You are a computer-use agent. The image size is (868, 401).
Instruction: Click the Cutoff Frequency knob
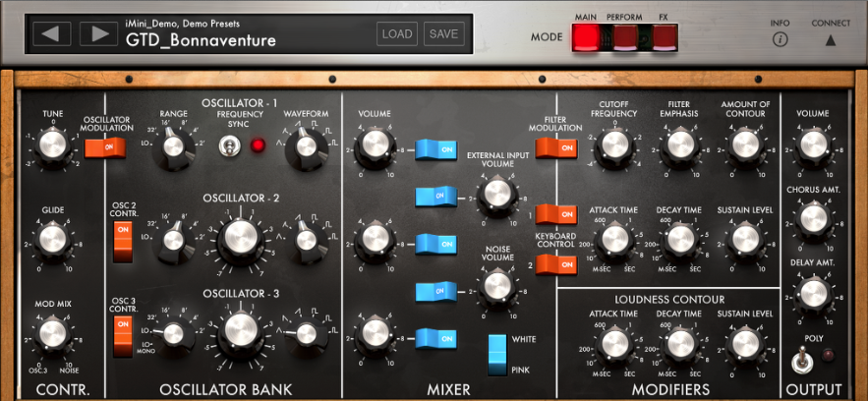click(x=615, y=144)
